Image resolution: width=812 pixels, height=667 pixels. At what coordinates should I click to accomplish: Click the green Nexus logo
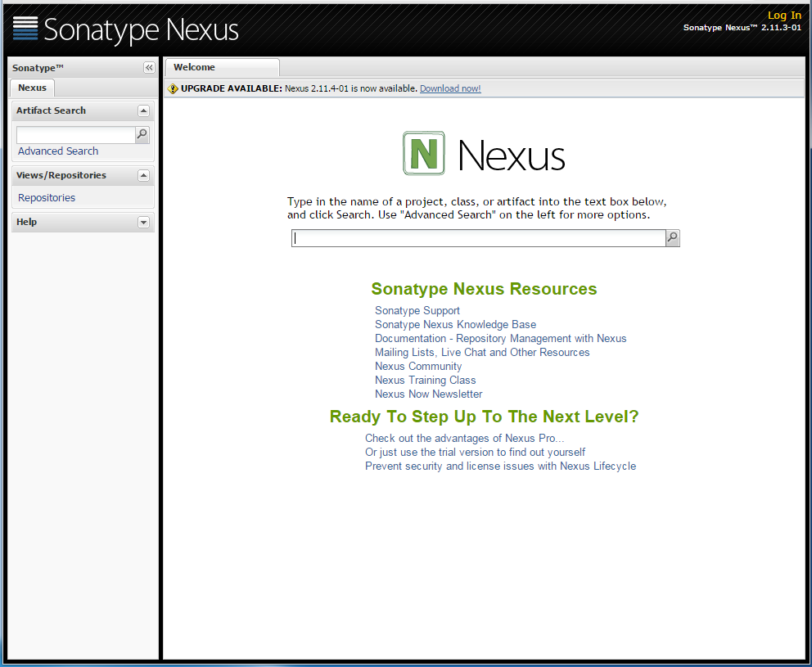pos(423,153)
